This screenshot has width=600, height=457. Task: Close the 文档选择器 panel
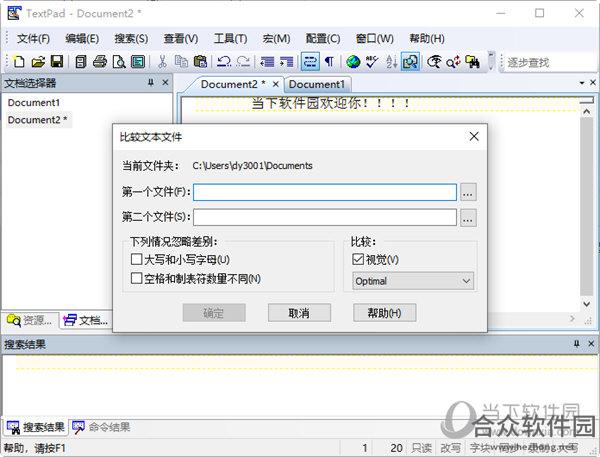coord(165,82)
